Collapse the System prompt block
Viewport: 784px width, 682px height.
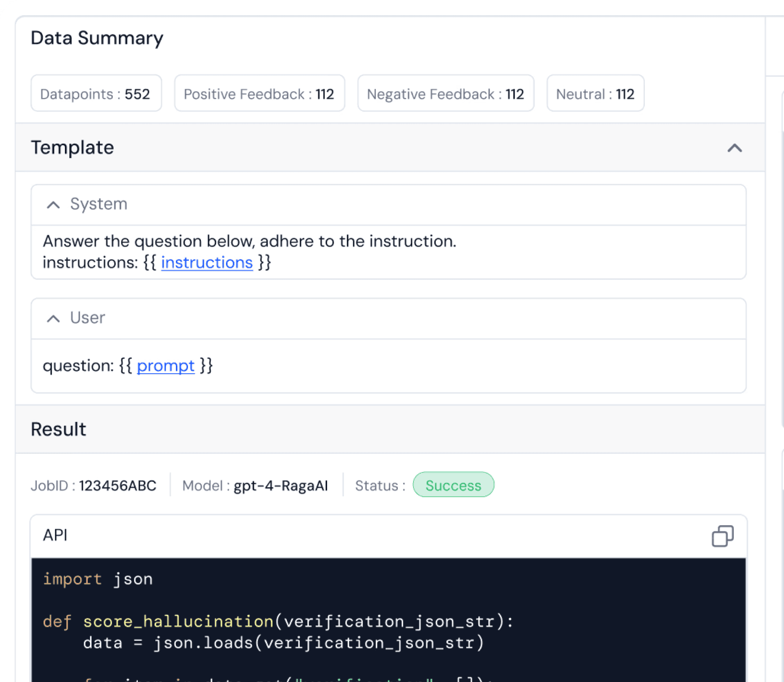tap(53, 205)
